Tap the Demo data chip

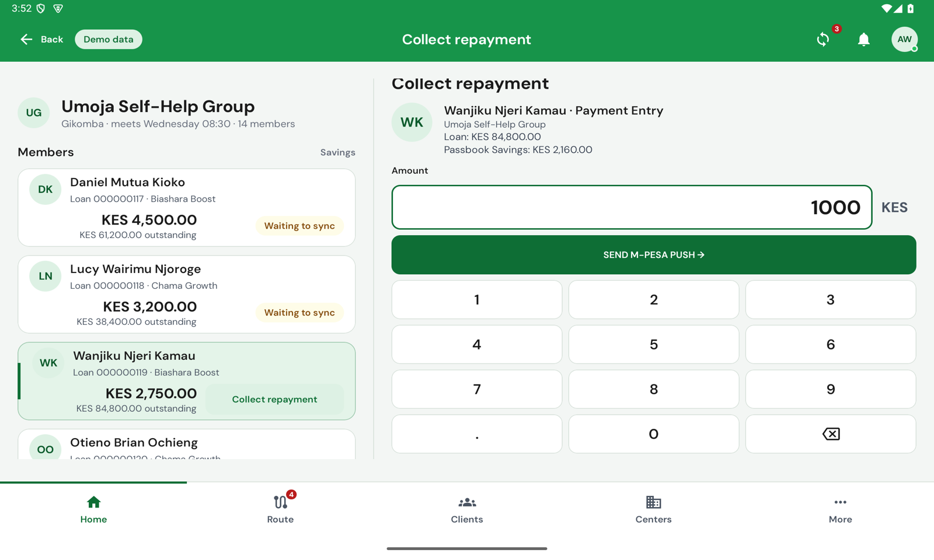pyautogui.click(x=108, y=39)
